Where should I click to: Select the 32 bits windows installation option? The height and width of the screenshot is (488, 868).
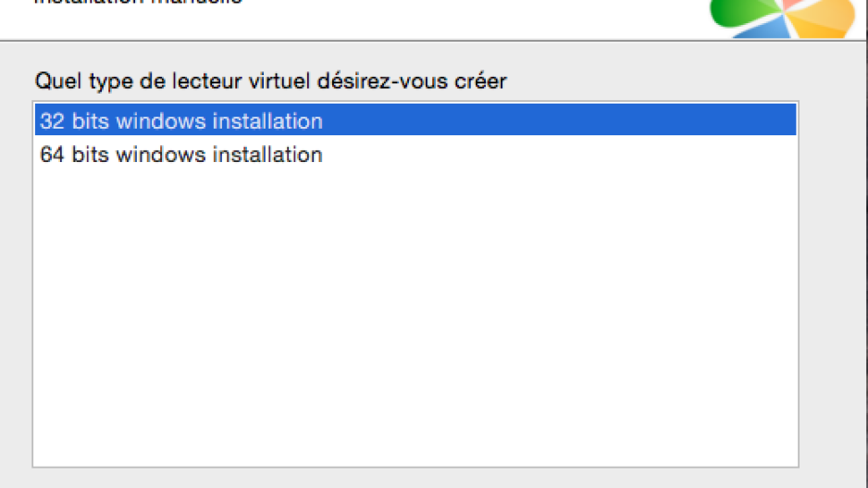415,119
